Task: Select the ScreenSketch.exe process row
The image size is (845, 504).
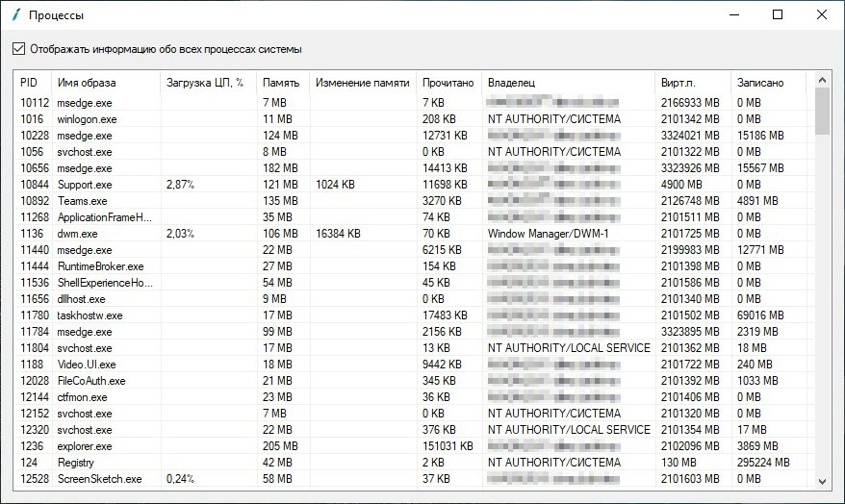Action: point(99,479)
